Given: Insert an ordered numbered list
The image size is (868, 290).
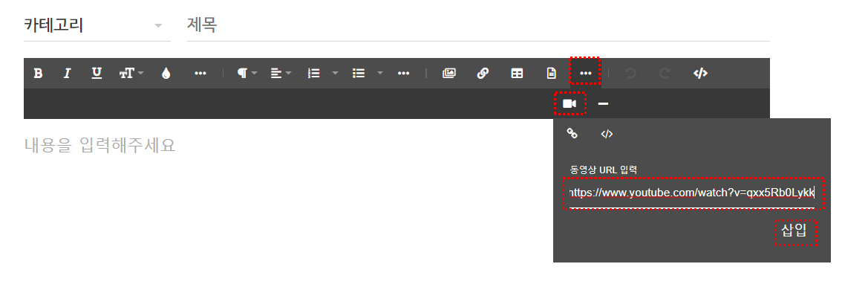Looking at the screenshot, I should (x=314, y=73).
